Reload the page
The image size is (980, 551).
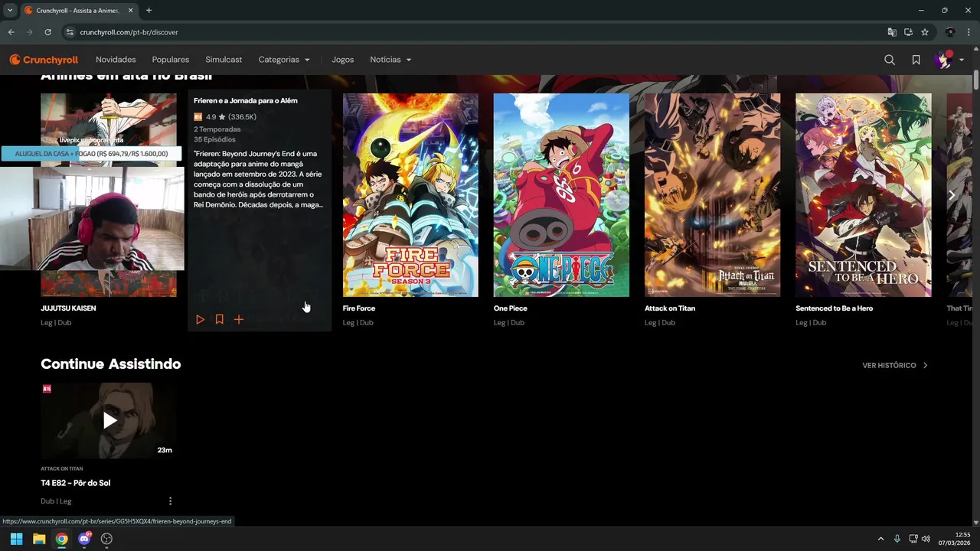pos(47,32)
